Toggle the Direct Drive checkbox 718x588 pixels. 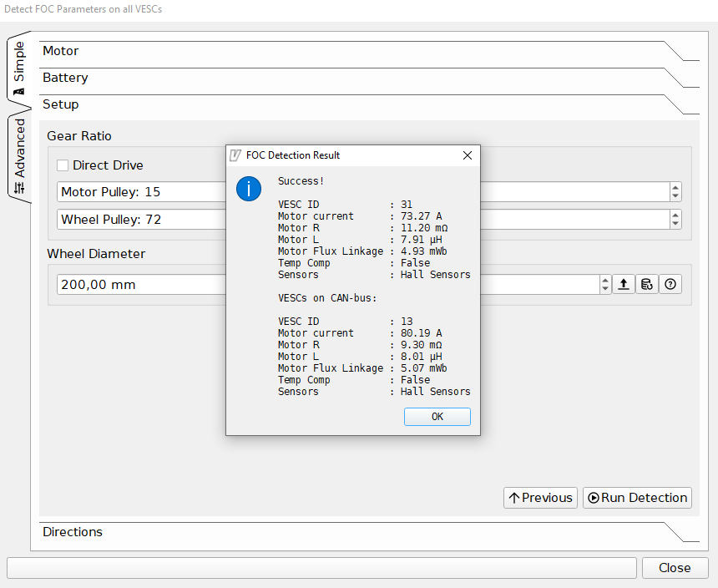pyautogui.click(x=63, y=165)
